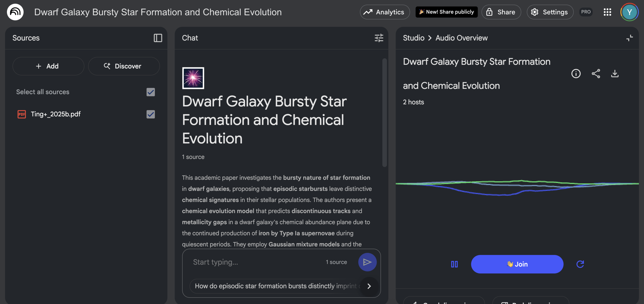Collapse the Sources panel

[158, 38]
